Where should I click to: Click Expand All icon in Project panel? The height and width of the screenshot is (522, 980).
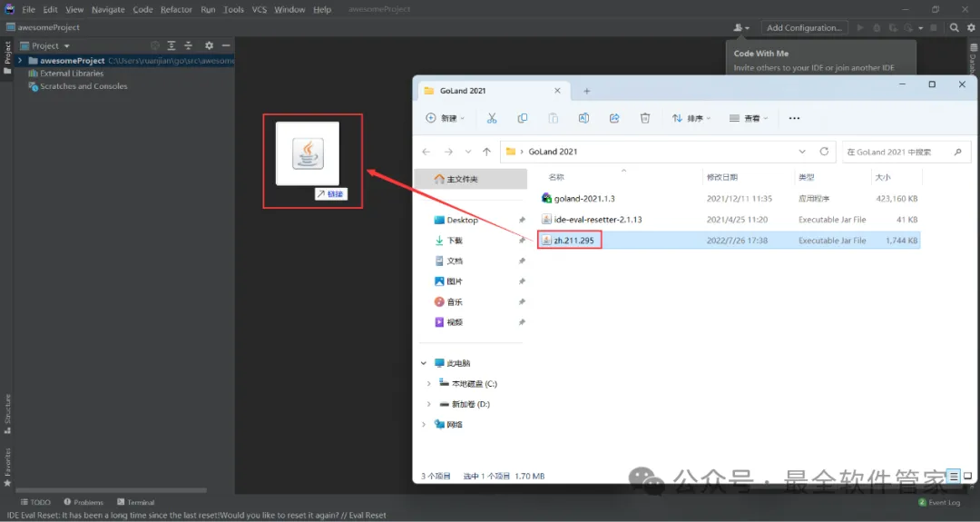tap(171, 45)
